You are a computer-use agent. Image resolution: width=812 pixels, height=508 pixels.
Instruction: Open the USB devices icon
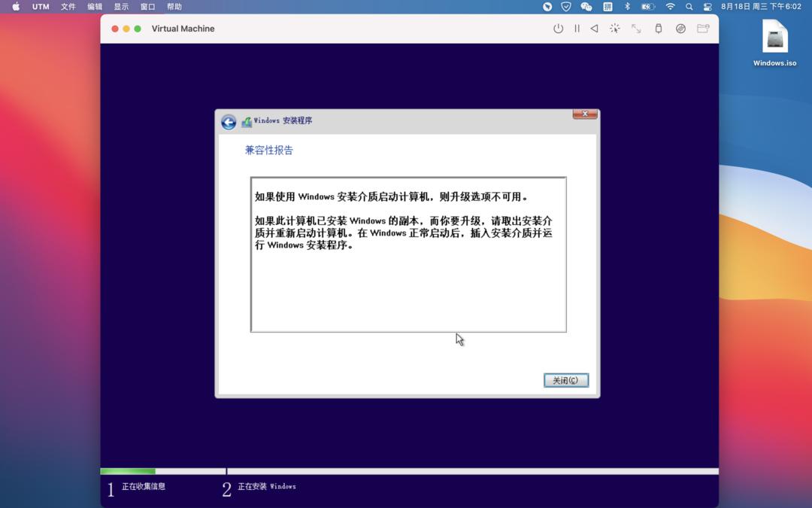(x=657, y=28)
